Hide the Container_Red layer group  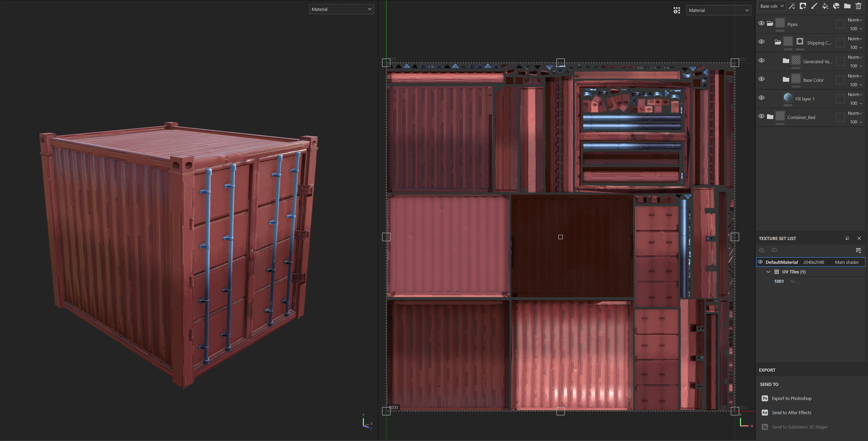click(x=761, y=116)
